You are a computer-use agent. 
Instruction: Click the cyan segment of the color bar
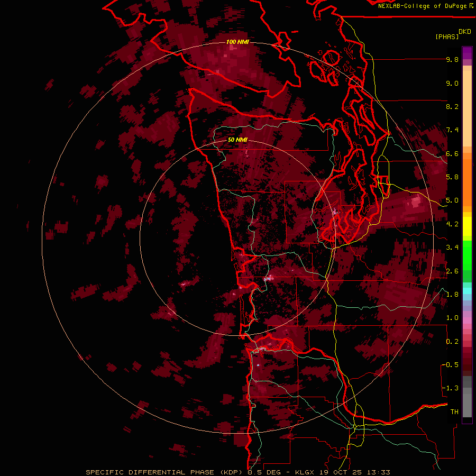467,291
